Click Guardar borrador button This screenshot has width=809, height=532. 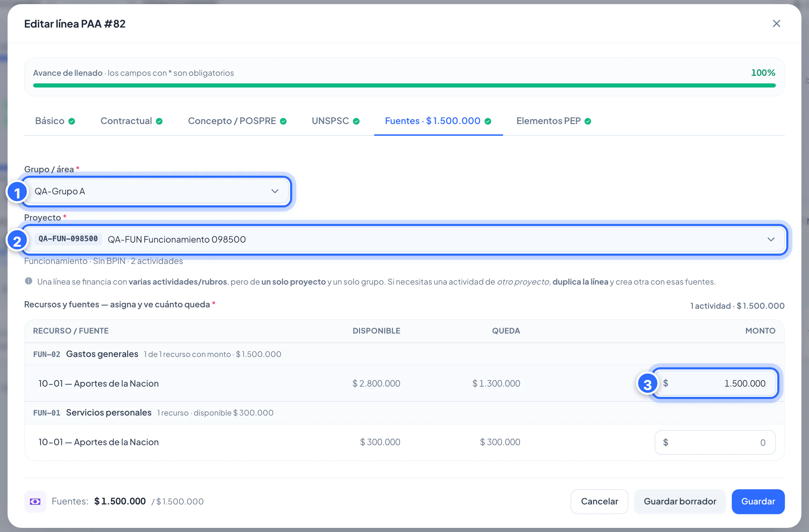pos(680,502)
